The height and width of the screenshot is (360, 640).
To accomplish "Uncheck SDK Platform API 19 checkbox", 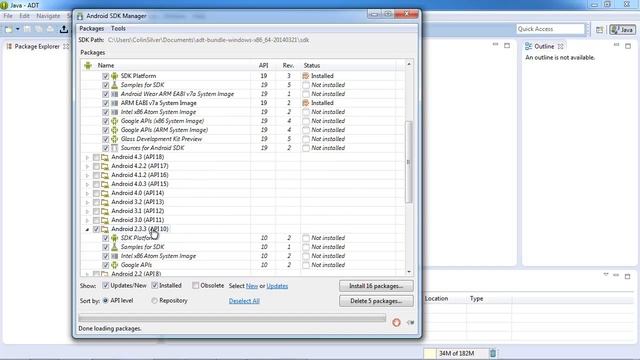I will pos(105,76).
